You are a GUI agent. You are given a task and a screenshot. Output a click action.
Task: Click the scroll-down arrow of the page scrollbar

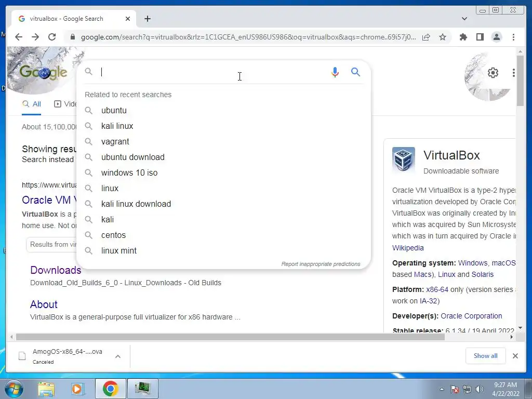[520, 328]
